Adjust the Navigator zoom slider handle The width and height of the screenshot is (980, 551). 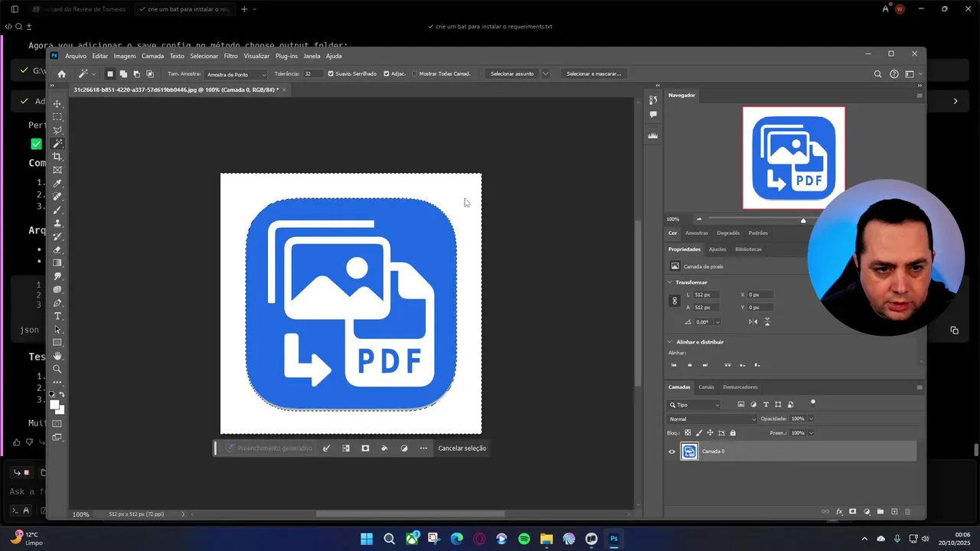tap(803, 220)
